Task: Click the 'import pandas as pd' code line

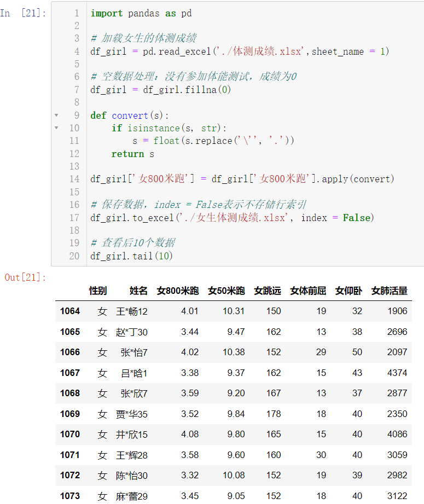Action: click(x=141, y=13)
